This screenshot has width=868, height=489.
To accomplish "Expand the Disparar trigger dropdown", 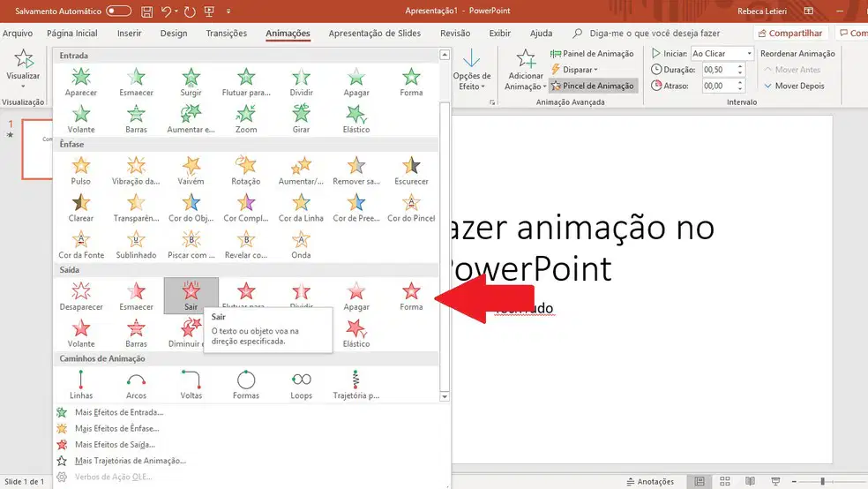I will tap(574, 70).
